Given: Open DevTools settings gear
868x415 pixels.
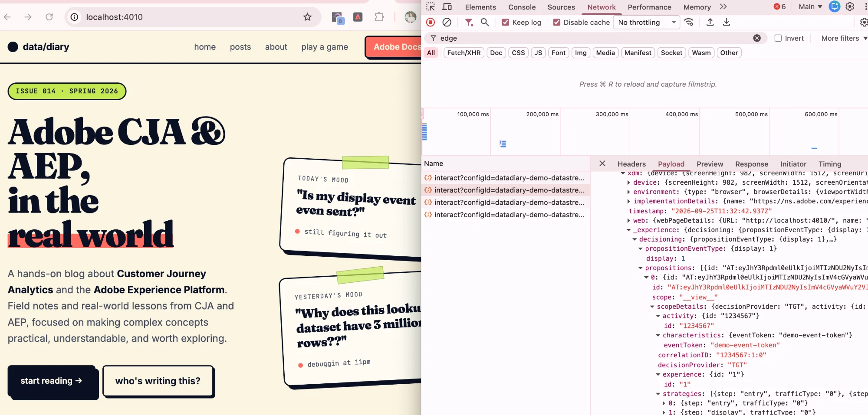Looking at the screenshot, I should pos(850,7).
